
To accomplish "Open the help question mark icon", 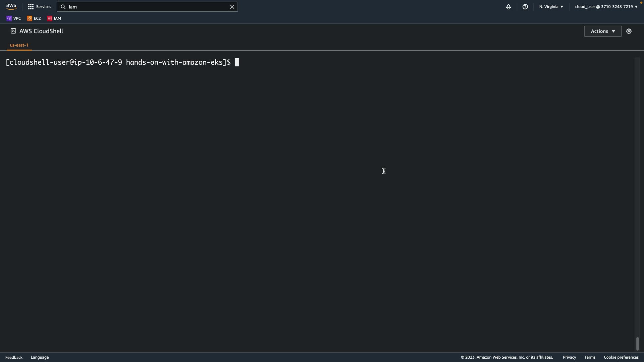I will [525, 7].
